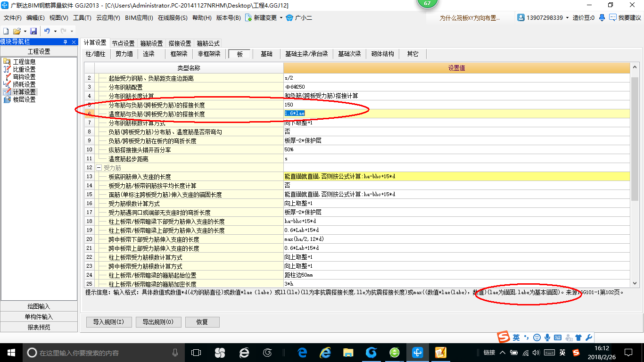Viewport: 644px width, 362px height.
Task: Select 弯钩设置 in navigation tree
Action: click(x=24, y=77)
